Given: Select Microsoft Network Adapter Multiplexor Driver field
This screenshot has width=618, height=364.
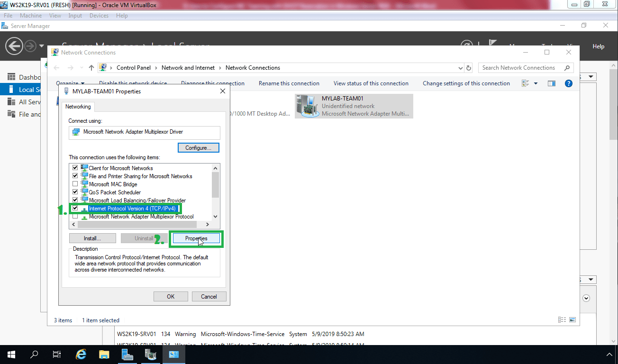Looking at the screenshot, I should coord(145,132).
